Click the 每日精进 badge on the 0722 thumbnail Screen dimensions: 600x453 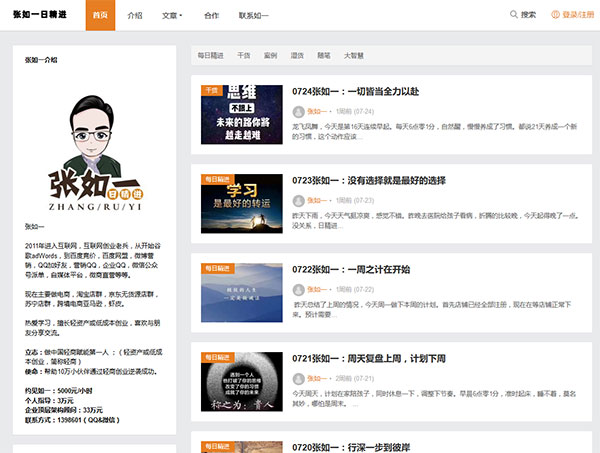pyautogui.click(x=217, y=268)
